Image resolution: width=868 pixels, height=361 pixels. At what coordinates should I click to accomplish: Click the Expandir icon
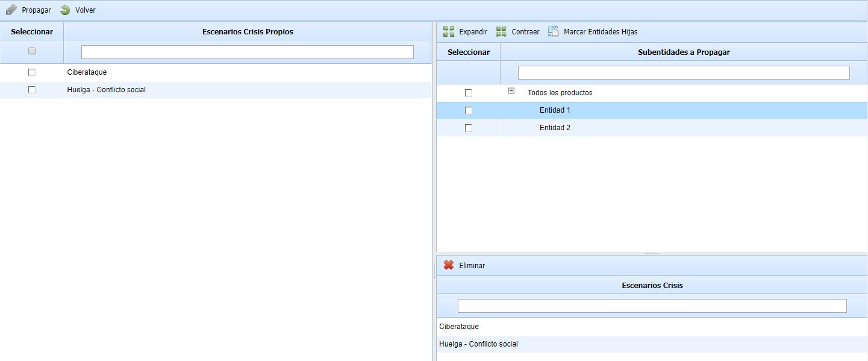click(449, 31)
